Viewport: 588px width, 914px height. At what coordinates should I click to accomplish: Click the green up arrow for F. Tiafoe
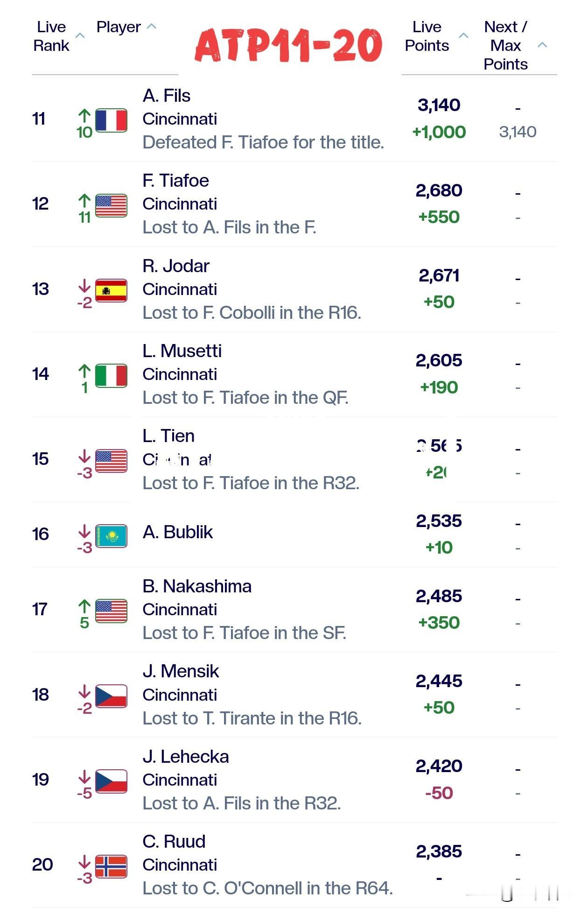click(x=84, y=201)
